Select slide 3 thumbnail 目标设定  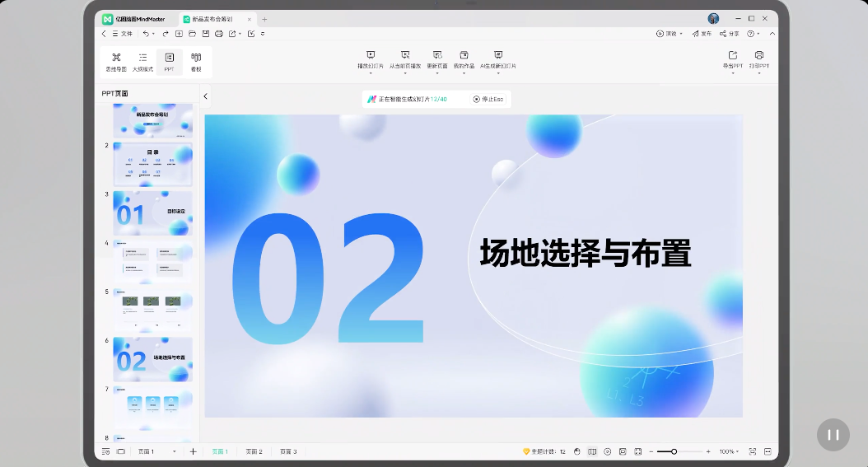click(x=152, y=213)
